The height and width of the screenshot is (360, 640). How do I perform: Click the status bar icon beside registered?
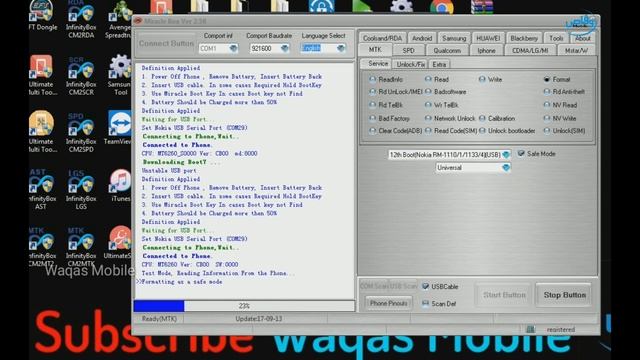coord(530,329)
